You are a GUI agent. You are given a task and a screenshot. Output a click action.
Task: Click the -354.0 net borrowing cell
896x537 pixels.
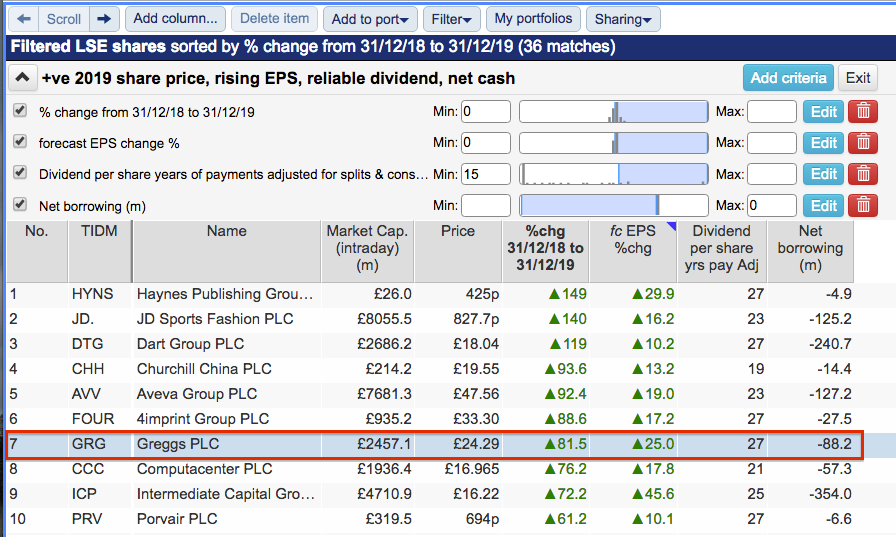(x=810, y=494)
